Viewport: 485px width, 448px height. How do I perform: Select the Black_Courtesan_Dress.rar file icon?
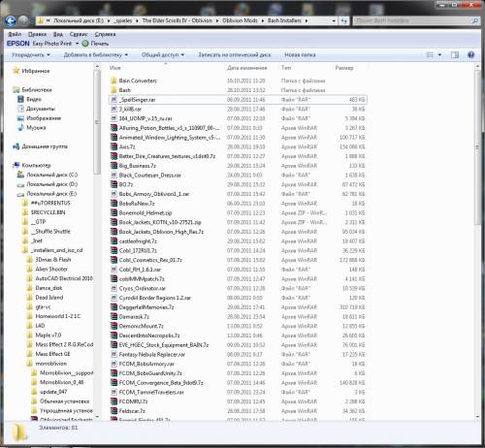(x=113, y=175)
